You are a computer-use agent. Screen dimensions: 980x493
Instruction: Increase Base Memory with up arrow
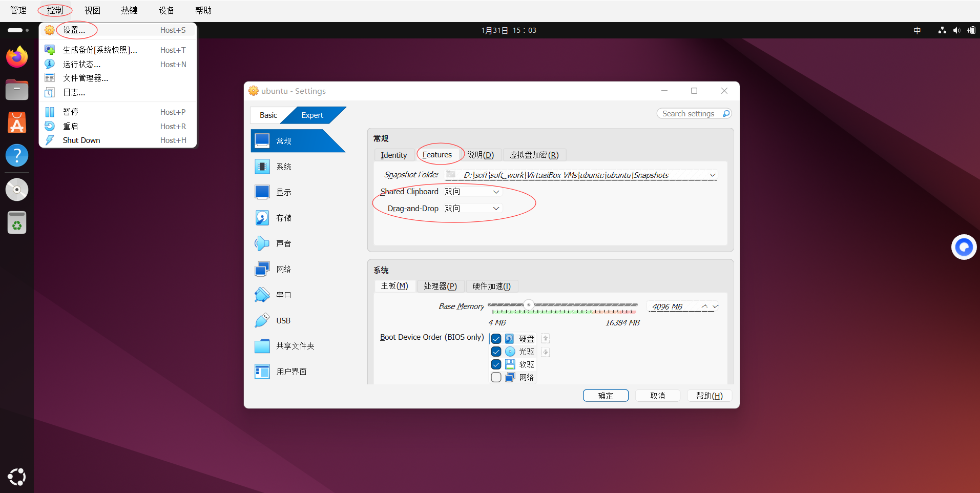pos(704,306)
